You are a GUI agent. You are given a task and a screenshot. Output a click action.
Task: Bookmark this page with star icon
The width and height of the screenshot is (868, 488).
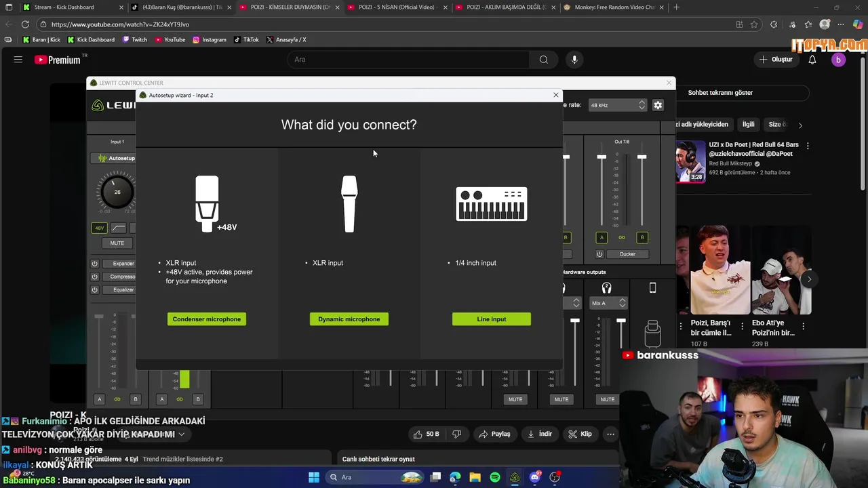754,24
